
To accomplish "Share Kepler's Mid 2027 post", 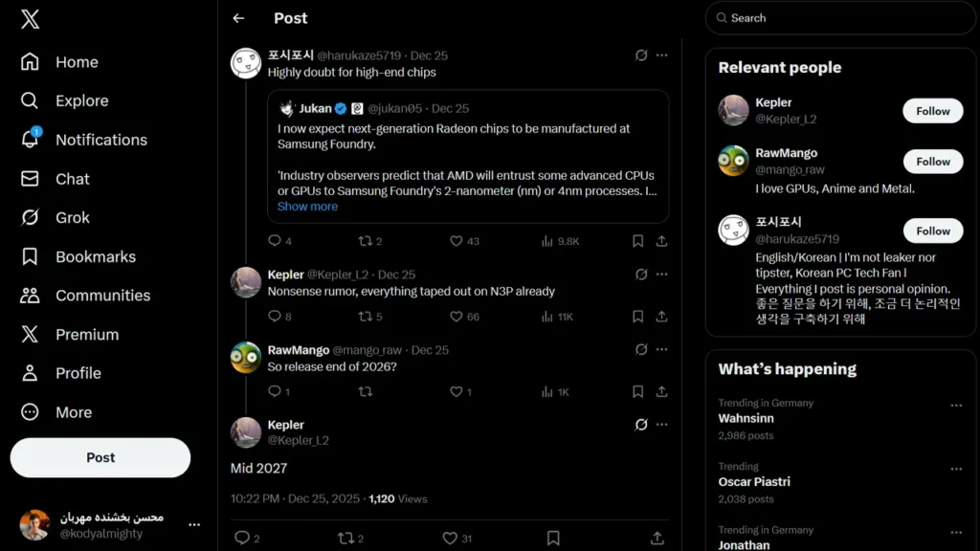I will coord(657,539).
